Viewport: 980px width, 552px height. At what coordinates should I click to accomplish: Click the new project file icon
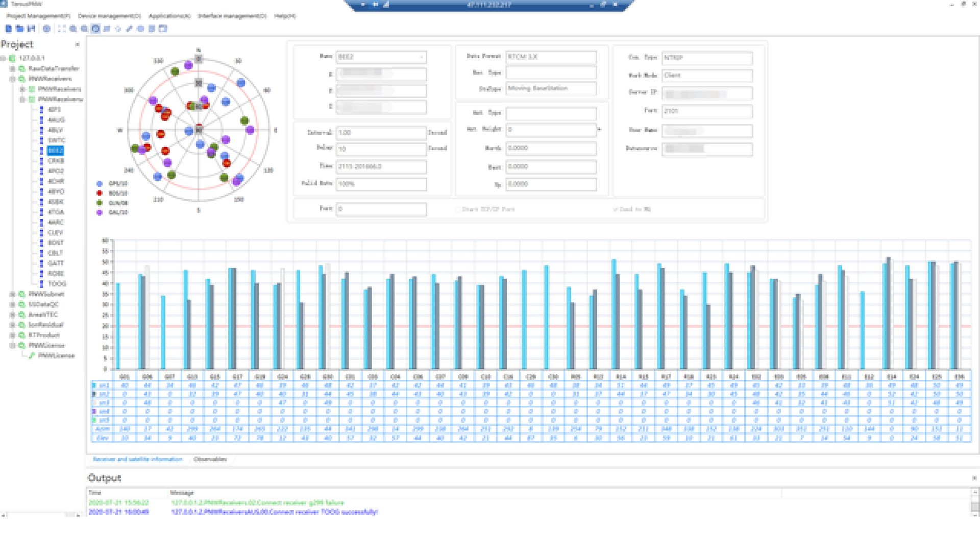click(9, 29)
